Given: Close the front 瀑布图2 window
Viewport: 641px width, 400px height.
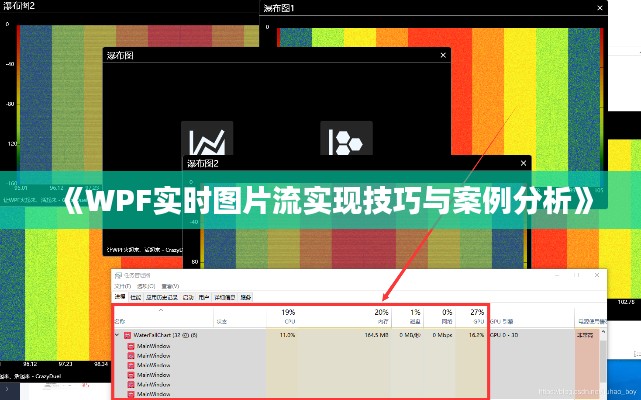Looking at the screenshot, I should pyautogui.click(x=523, y=163).
